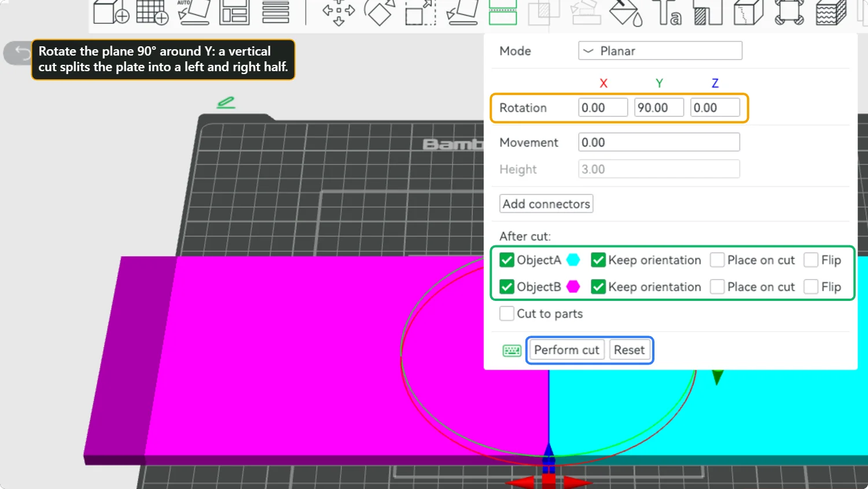Click the cyan ObjectA color dot
Image resolution: width=868 pixels, height=489 pixels.
pos(573,260)
